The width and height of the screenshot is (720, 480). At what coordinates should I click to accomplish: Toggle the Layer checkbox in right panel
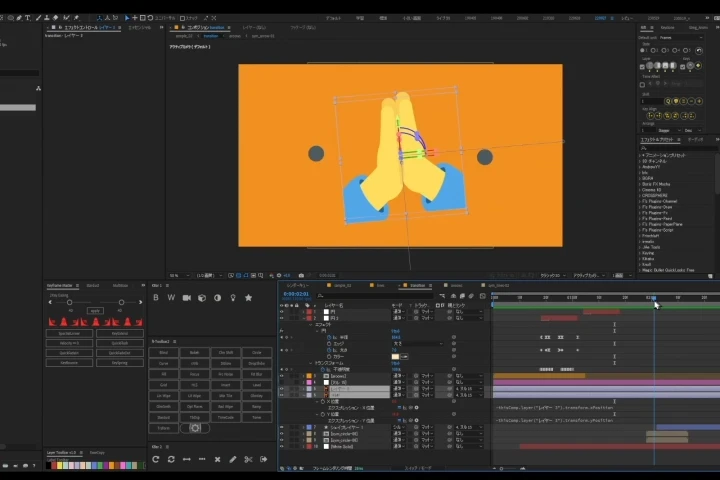tap(642, 67)
